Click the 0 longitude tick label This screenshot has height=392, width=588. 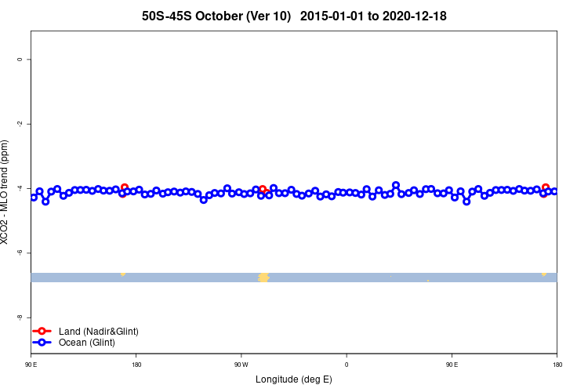click(347, 365)
